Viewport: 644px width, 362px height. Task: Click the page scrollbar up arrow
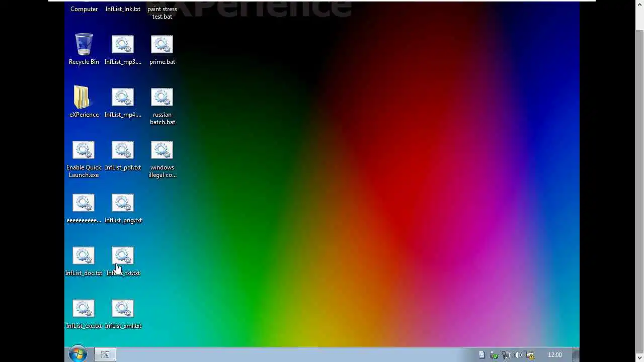[x=639, y=5]
